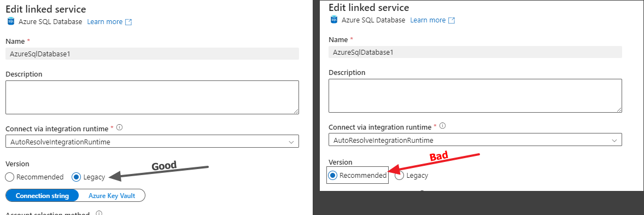The height and width of the screenshot is (215, 644).
Task: Click the Azure SQL Database icon in right panel
Action: (334, 20)
